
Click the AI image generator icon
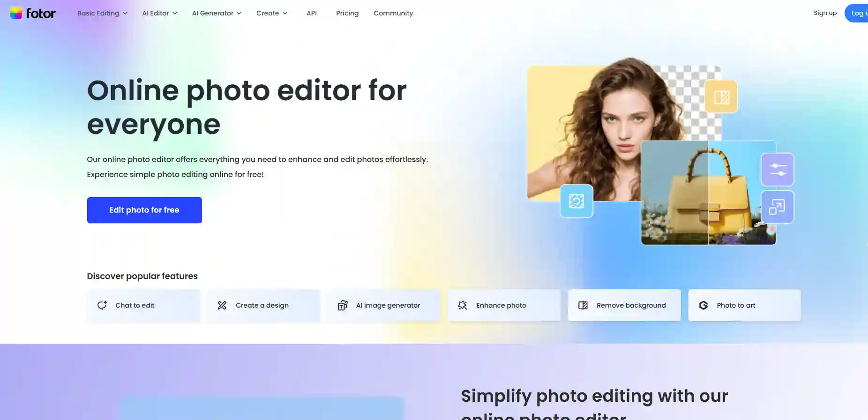click(x=343, y=305)
